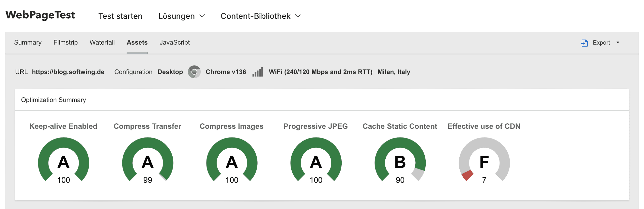Click the Test starten menu item
The height and width of the screenshot is (209, 644).
120,16
